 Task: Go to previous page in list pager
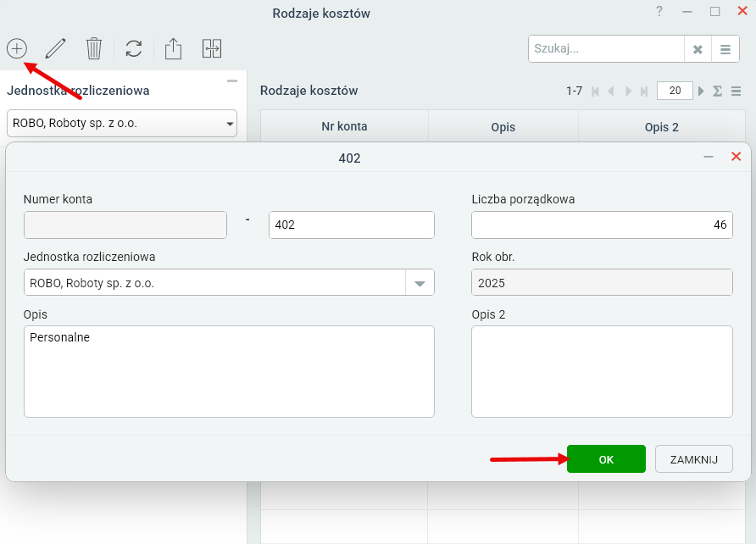pyautogui.click(x=611, y=91)
